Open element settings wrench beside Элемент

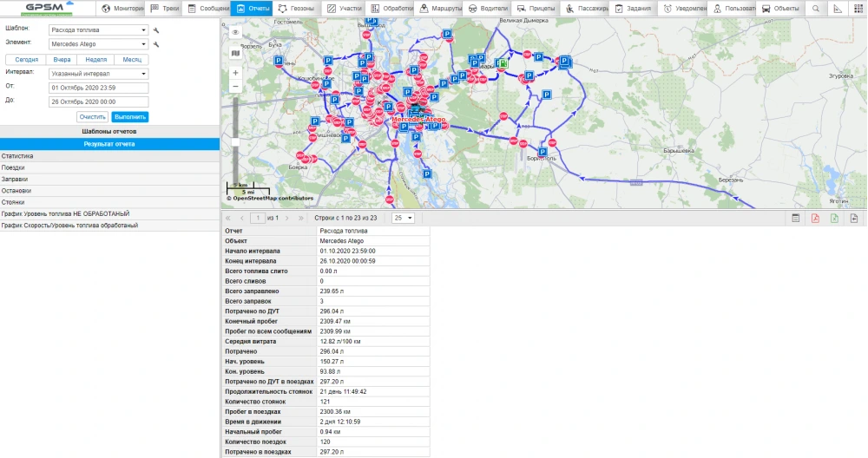156,44
